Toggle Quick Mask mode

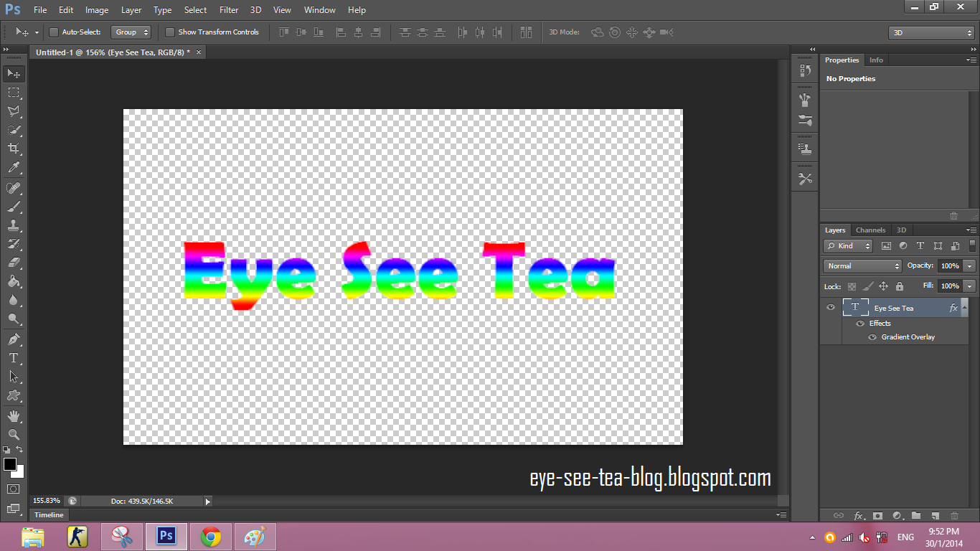point(14,489)
